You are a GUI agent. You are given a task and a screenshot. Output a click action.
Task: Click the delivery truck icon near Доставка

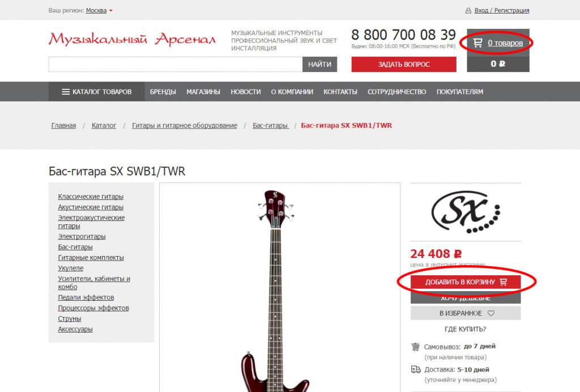point(416,369)
